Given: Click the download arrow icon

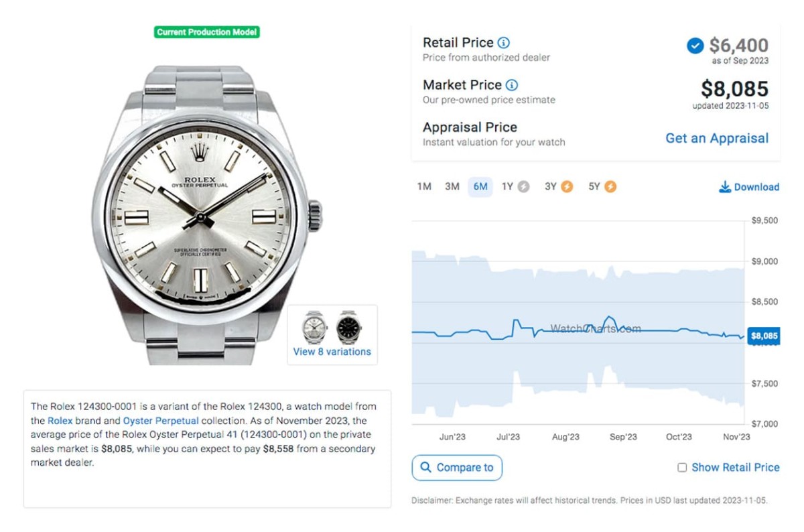Looking at the screenshot, I should pos(725,187).
